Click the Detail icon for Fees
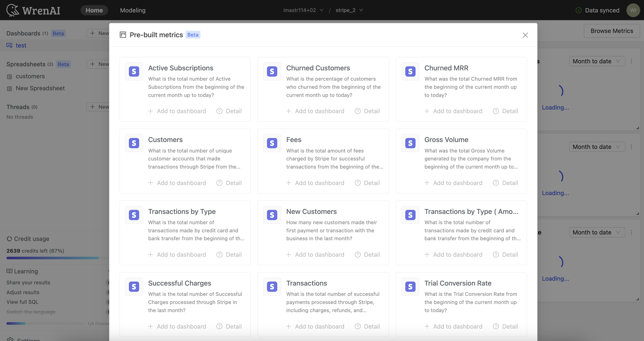The height and width of the screenshot is (341, 644). click(357, 183)
